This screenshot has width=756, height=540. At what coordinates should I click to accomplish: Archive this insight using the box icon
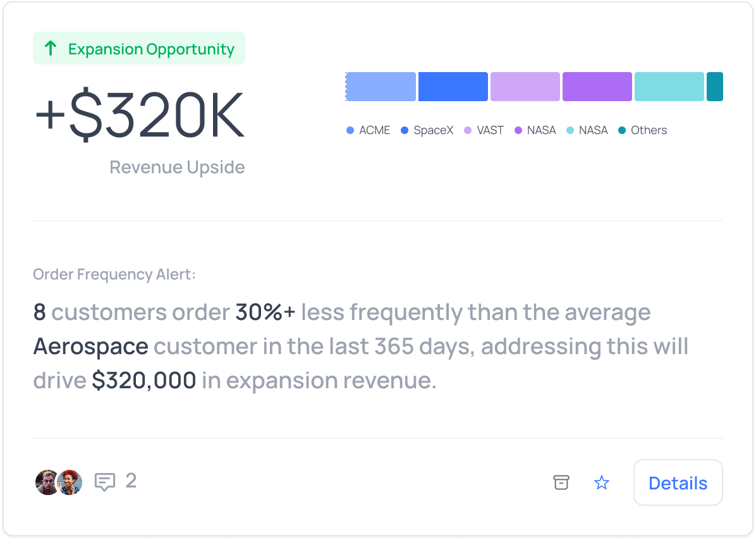(561, 482)
